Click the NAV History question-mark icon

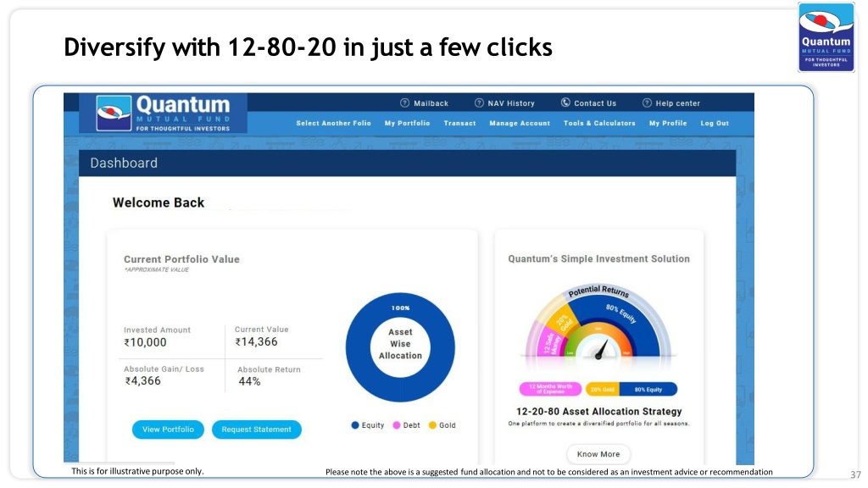click(x=480, y=103)
